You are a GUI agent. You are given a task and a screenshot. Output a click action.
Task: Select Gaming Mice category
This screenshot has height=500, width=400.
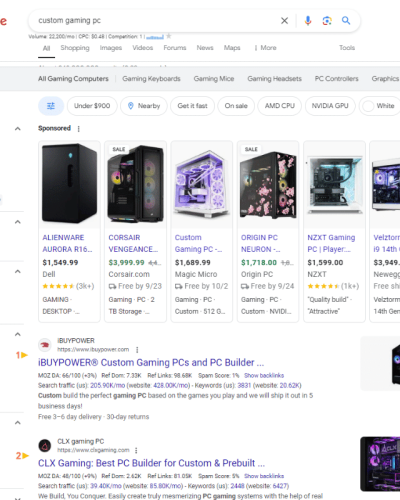tap(214, 79)
